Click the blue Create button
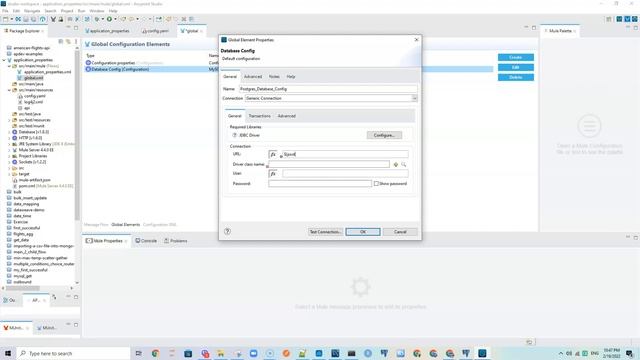The image size is (640, 360). tap(516, 58)
